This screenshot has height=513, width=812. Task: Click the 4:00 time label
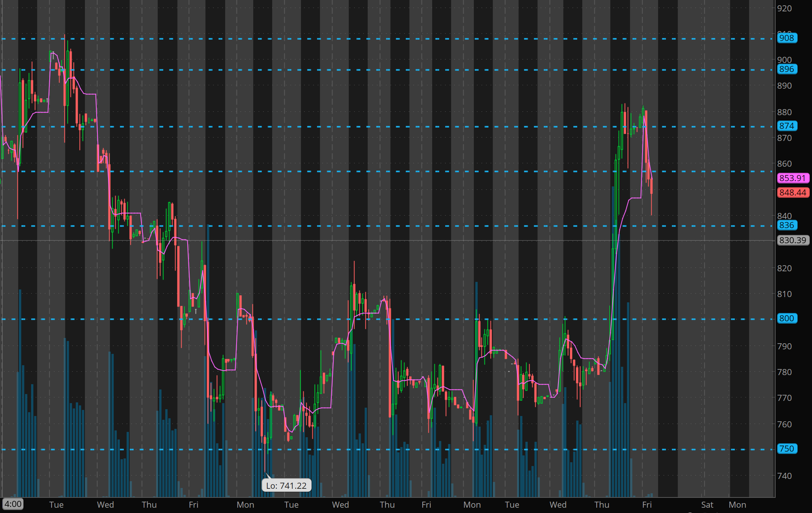pyautogui.click(x=13, y=504)
